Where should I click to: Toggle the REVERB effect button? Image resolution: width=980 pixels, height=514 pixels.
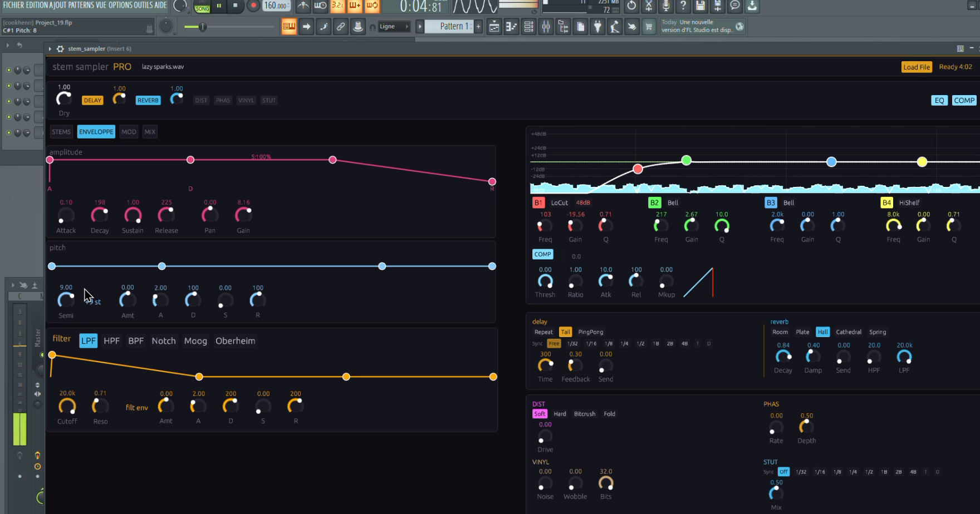148,101
